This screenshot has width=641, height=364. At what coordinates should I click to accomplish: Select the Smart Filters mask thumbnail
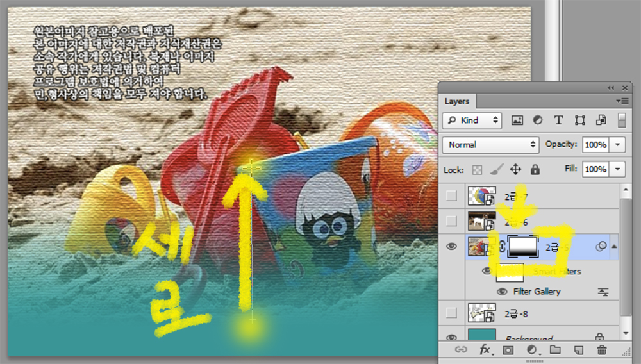pyautogui.click(x=510, y=272)
